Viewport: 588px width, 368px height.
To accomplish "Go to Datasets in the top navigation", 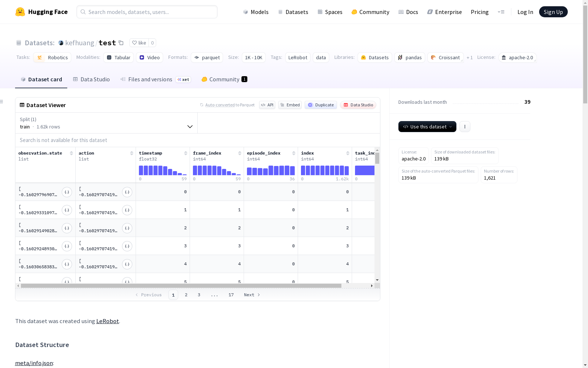I will 293,12.
